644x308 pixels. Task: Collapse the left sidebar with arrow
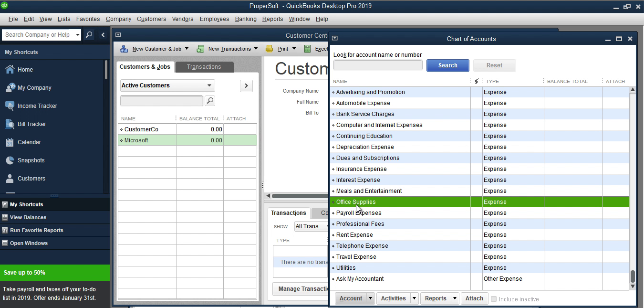(103, 35)
